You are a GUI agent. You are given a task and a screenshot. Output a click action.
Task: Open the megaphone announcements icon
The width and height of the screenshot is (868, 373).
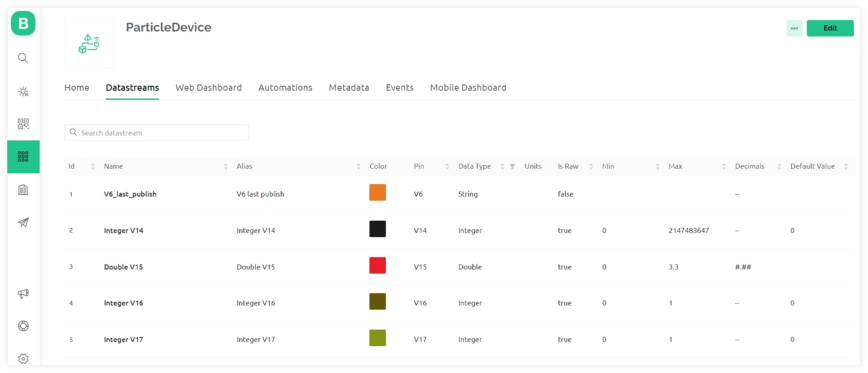pos(23,293)
